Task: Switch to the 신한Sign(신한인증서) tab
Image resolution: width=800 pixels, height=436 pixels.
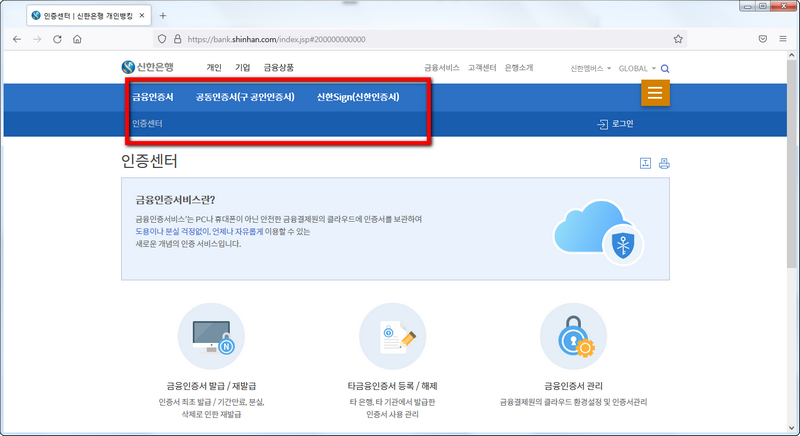Action: (358, 97)
